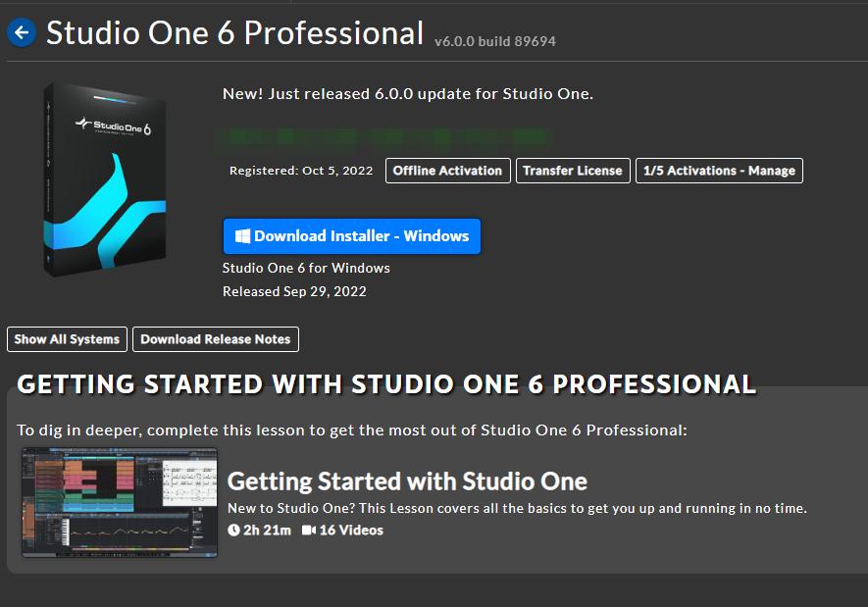Manage the 1/5 activations
868x607 pixels.
[719, 171]
